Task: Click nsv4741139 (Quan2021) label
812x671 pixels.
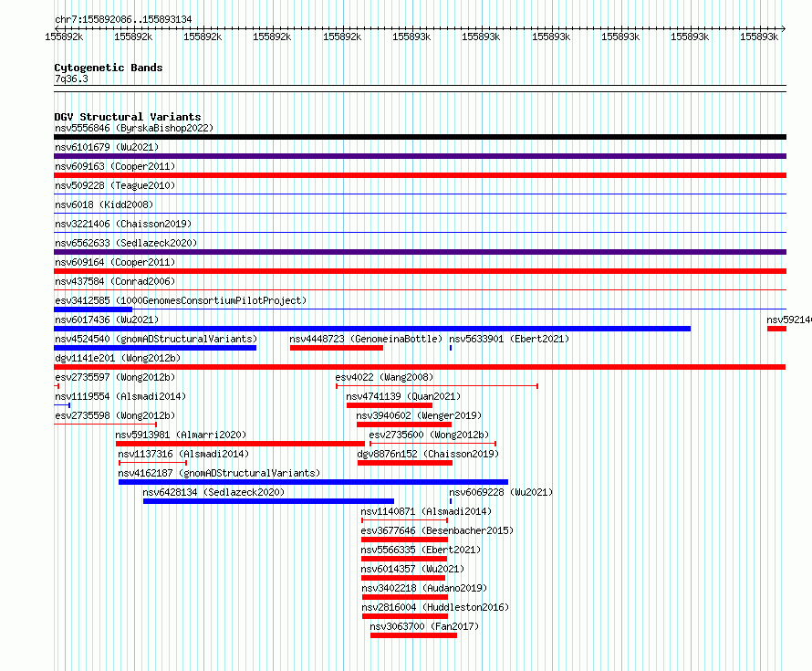Action: (x=403, y=396)
